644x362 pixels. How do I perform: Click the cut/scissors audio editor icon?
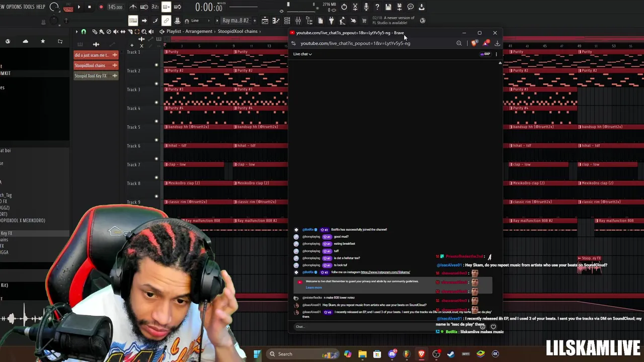click(355, 7)
